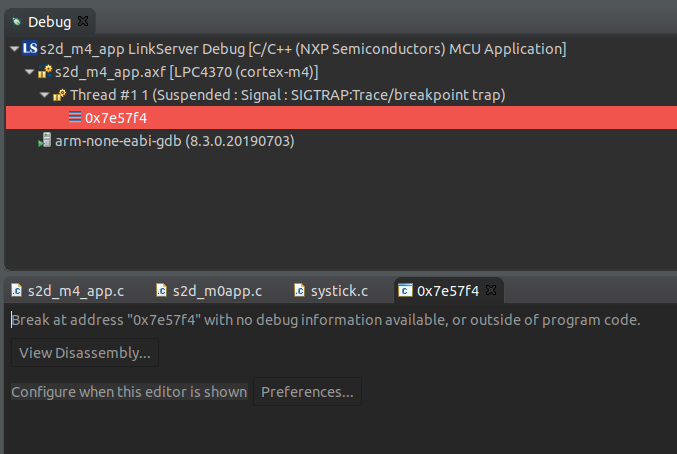The width and height of the screenshot is (677, 454).
Task: Collapse the s2d_m4_app LinkServer Debug node
Action: click(14, 49)
